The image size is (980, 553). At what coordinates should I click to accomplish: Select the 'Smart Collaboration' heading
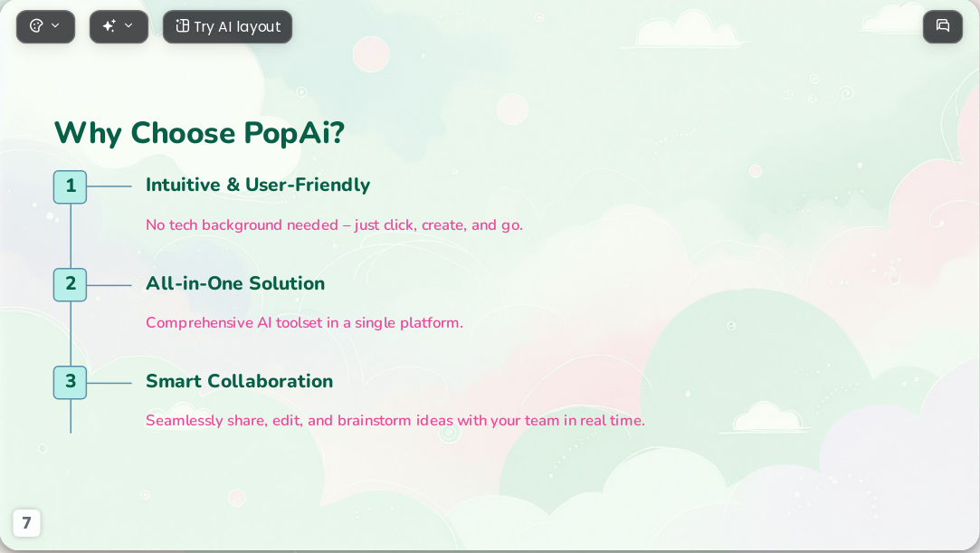[240, 381]
